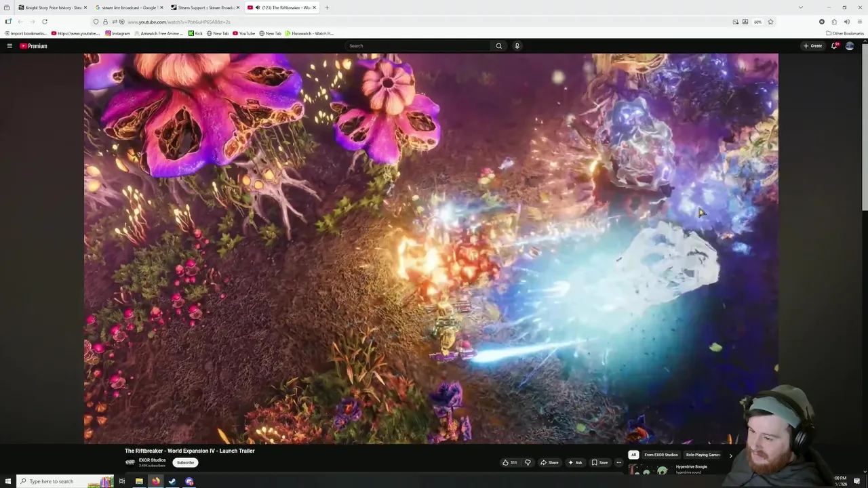Click the Ask button under video

click(575, 462)
